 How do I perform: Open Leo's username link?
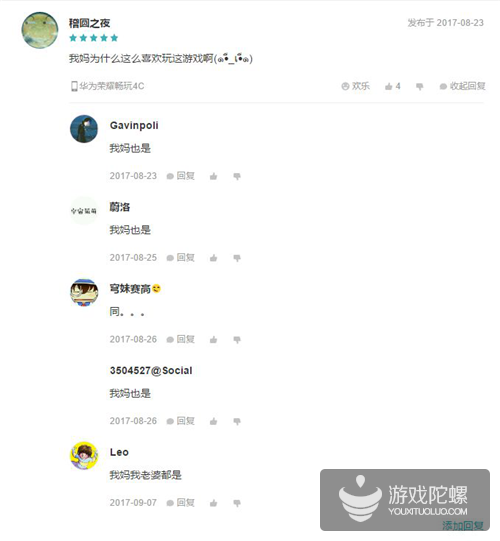coord(119,452)
